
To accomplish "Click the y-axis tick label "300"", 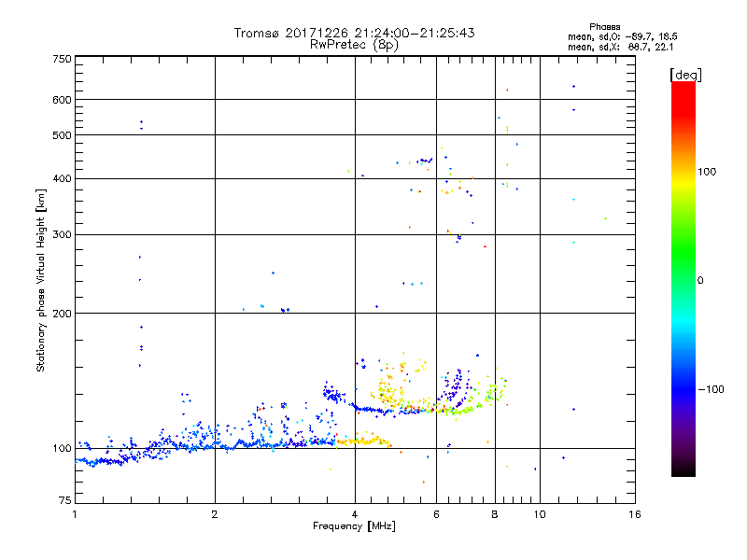I will (62, 235).
